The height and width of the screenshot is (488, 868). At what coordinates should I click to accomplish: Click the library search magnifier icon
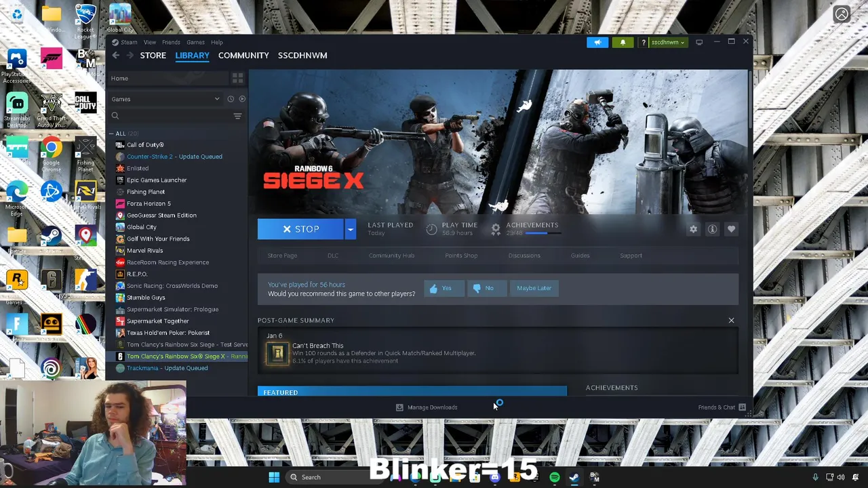(x=115, y=116)
